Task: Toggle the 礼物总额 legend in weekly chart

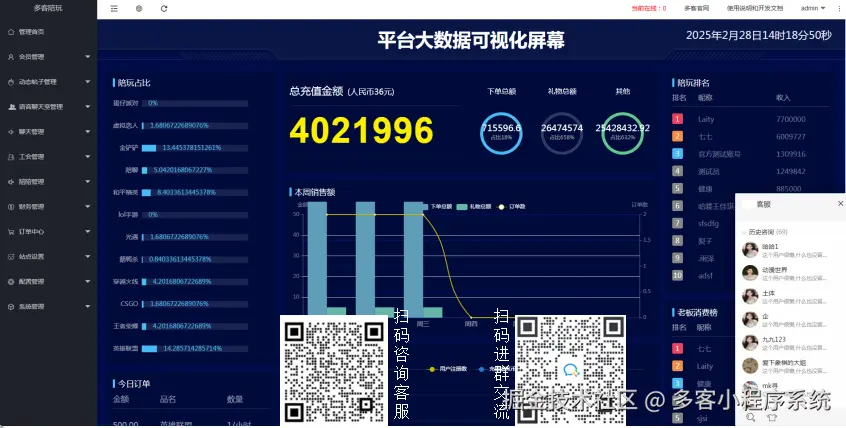Action: tap(474, 207)
